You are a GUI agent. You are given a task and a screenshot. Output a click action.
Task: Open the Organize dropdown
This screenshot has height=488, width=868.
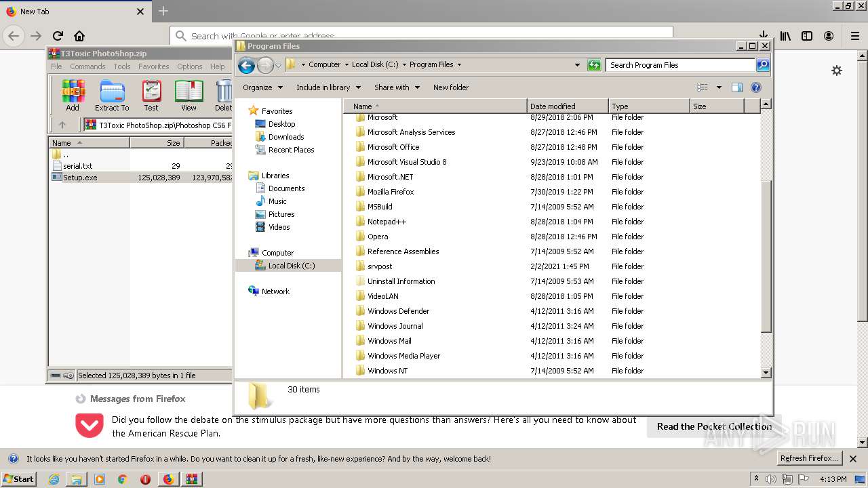pyautogui.click(x=262, y=87)
